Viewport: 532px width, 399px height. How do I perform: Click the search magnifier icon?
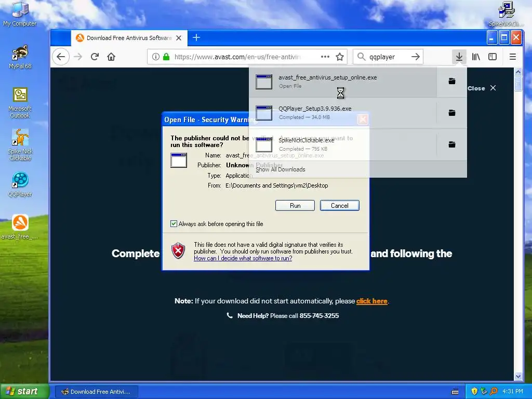click(362, 57)
